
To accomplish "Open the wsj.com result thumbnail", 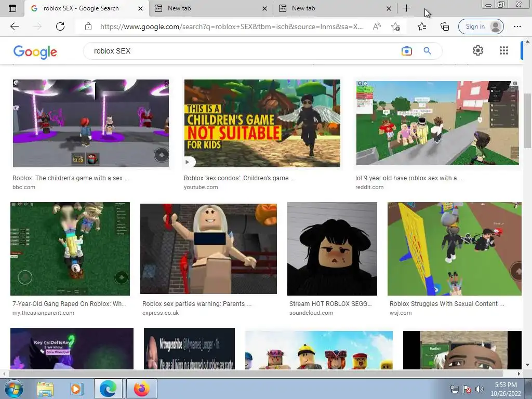I will (454, 249).
